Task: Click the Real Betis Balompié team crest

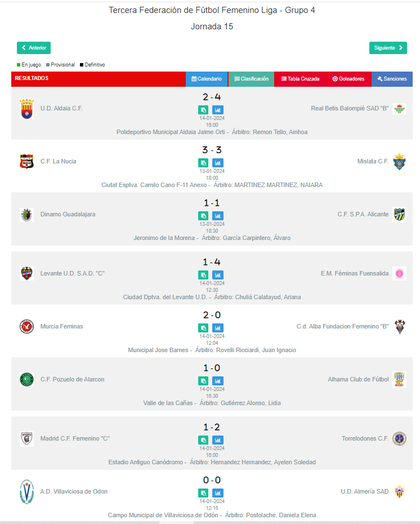Action: pos(399,109)
